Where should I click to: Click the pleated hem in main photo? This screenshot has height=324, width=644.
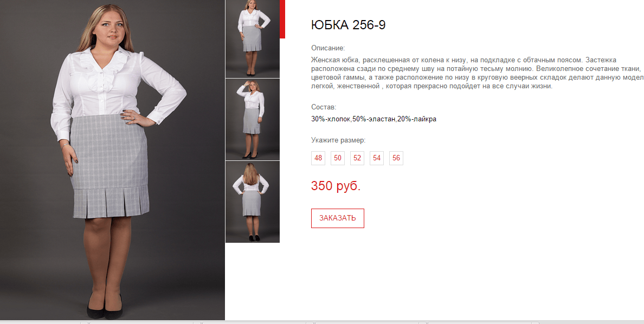click(111, 202)
